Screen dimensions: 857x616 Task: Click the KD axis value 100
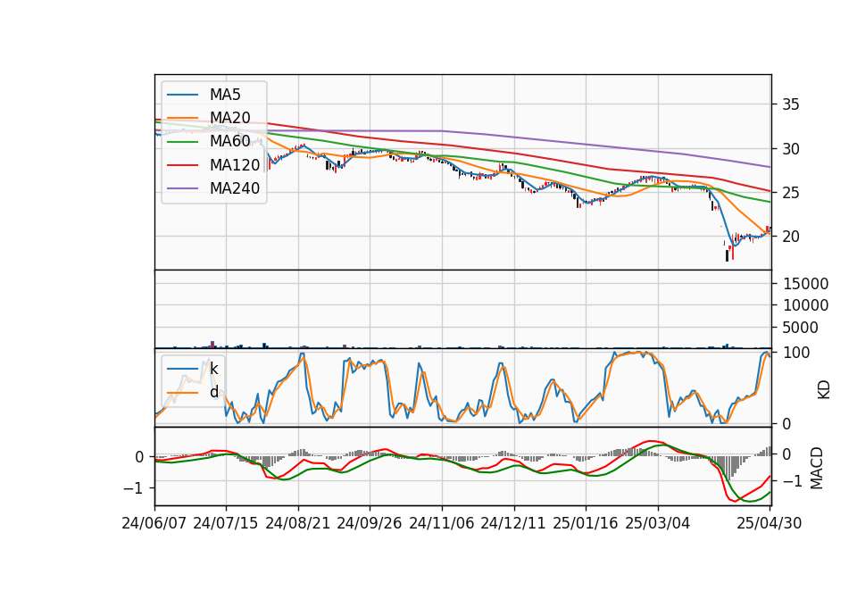click(x=796, y=353)
